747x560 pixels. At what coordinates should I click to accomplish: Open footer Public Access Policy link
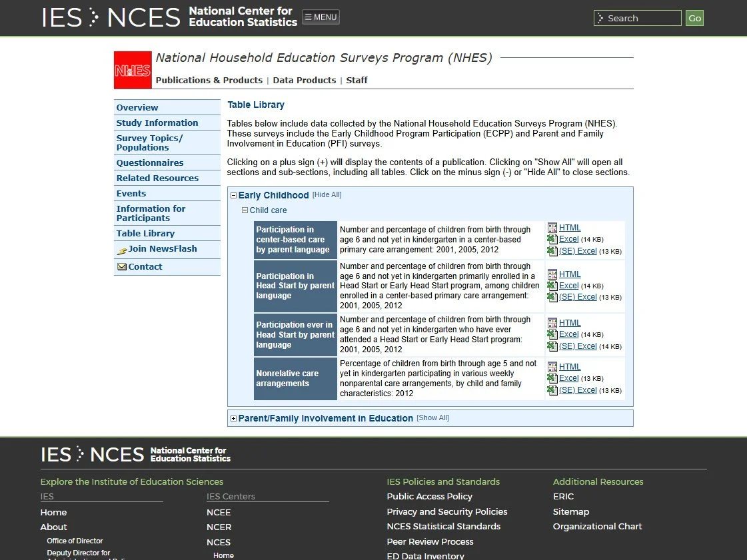(430, 496)
